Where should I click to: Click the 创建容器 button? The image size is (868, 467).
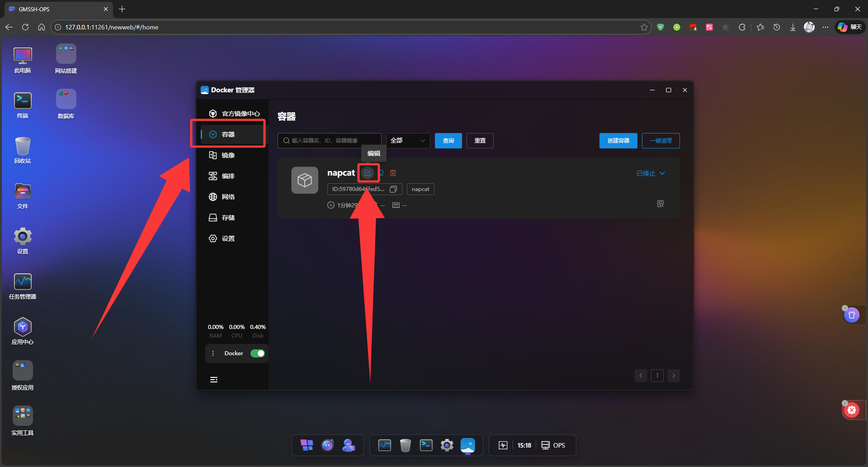618,141
